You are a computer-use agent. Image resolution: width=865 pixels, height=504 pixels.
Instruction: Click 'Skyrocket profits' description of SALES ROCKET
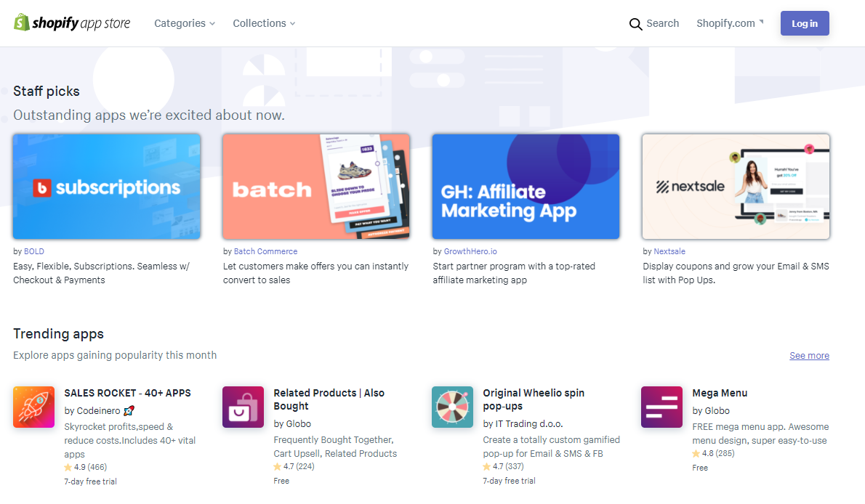(x=129, y=441)
